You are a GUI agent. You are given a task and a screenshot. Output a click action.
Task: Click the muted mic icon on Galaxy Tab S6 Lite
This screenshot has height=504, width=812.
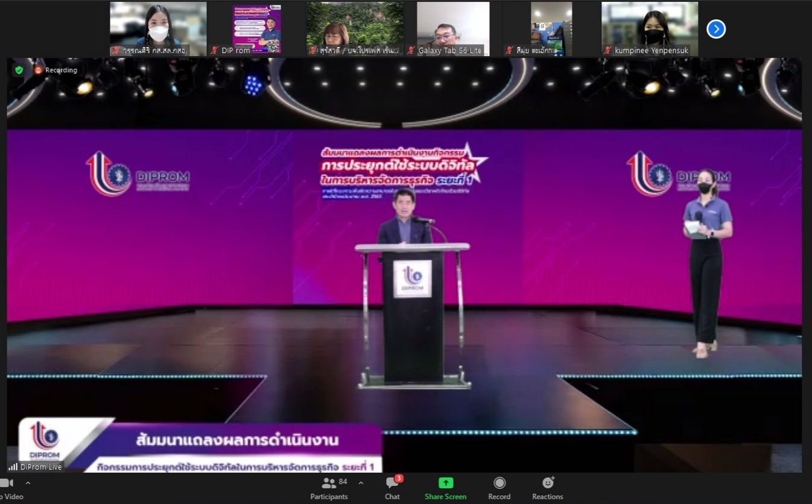pyautogui.click(x=411, y=51)
